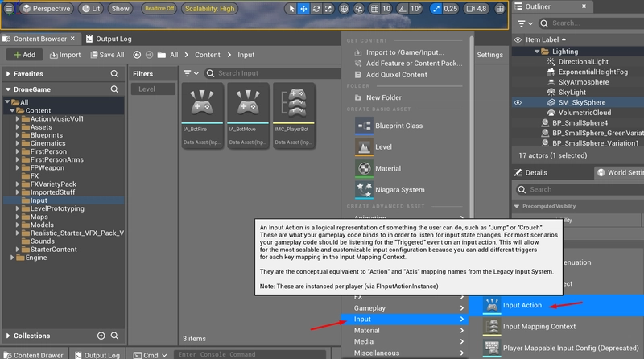Open the asset filter dropdown
Screen dimensions: 644x359
click(191, 73)
